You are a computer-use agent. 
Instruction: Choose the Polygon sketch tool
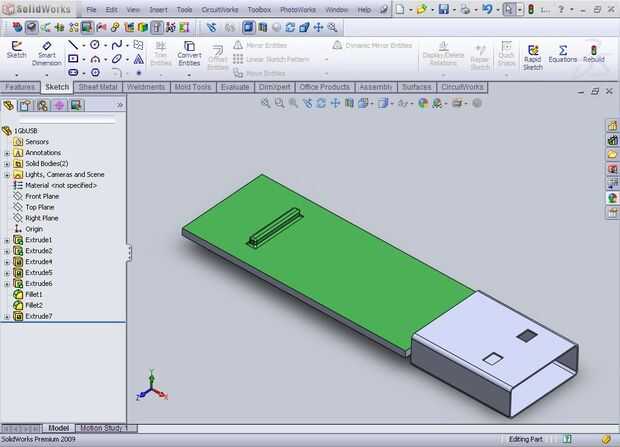click(95, 72)
